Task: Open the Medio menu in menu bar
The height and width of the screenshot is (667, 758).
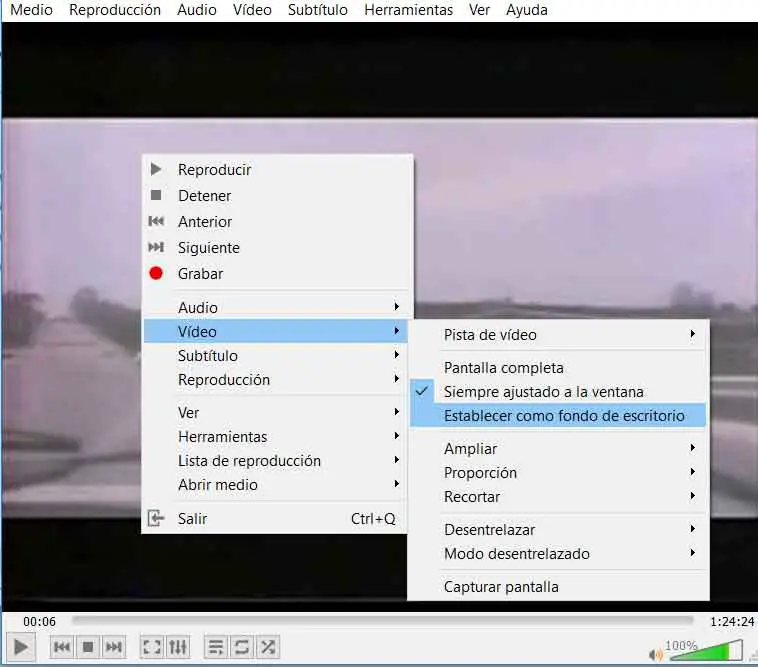Action: [x=31, y=10]
